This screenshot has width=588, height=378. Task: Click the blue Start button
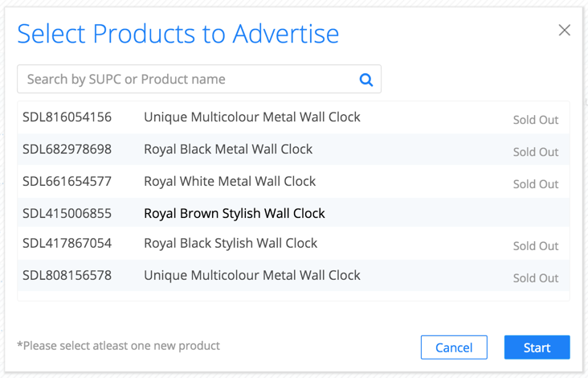[537, 347]
